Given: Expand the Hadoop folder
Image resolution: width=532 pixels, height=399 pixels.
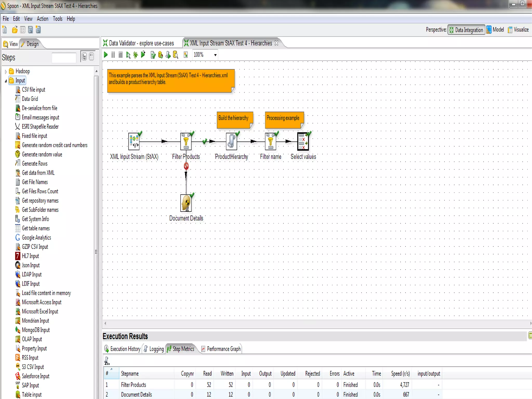Looking at the screenshot, I should coord(6,71).
